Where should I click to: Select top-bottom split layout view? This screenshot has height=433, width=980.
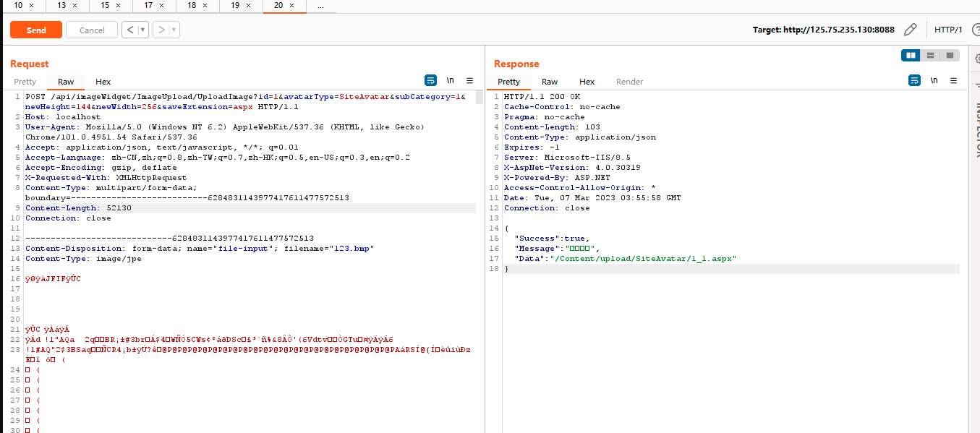[930, 55]
